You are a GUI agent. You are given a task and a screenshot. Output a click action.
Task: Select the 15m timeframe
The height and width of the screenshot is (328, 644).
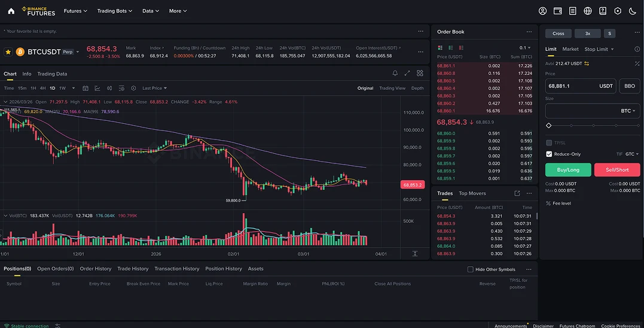click(22, 89)
